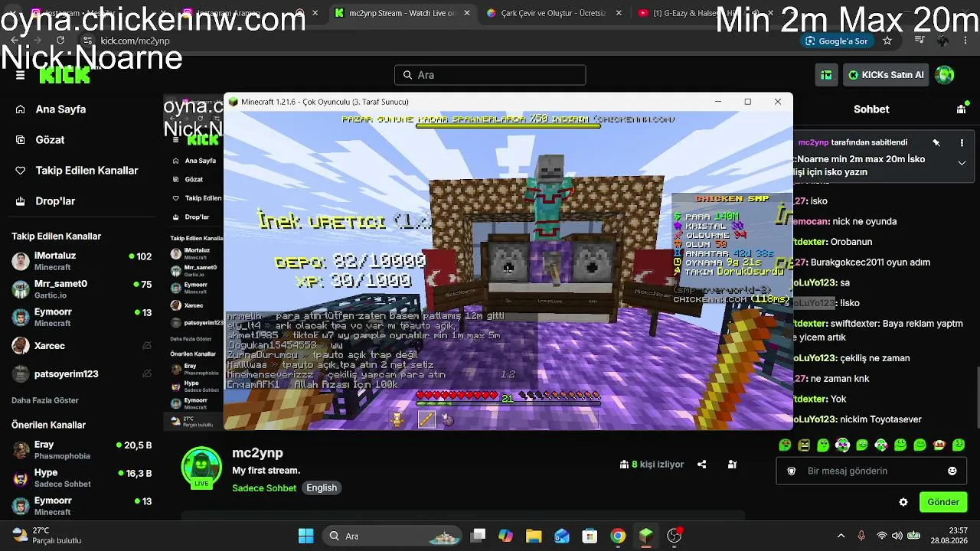Screen dimensions: 980x551
Task: Open Drop'lar in the Kick sidebar
Action: click(45, 201)
